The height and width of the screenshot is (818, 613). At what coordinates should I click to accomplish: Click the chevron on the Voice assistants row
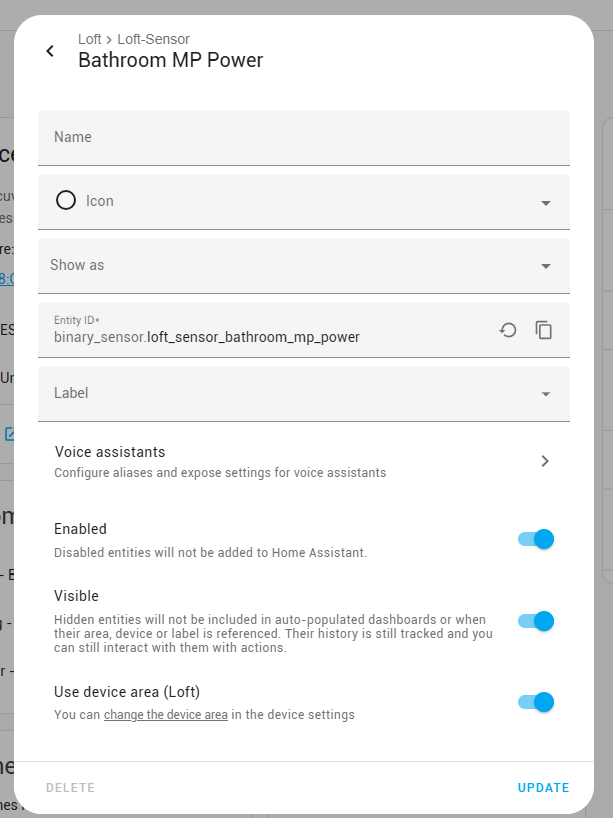[x=545, y=461]
